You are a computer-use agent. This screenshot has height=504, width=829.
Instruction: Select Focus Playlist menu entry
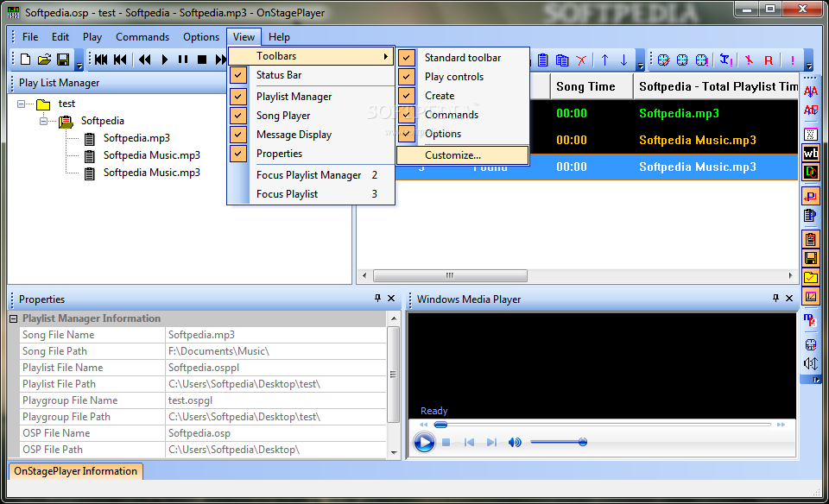point(312,194)
